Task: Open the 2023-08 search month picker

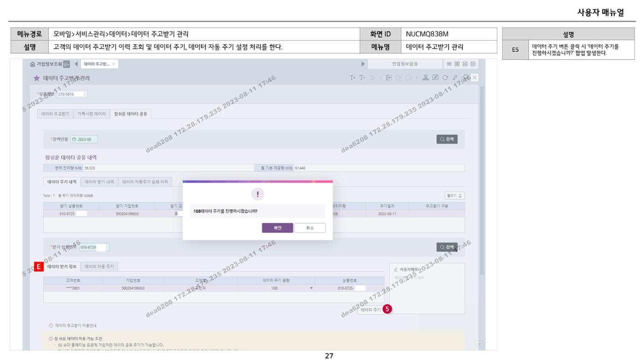Action: (84, 139)
